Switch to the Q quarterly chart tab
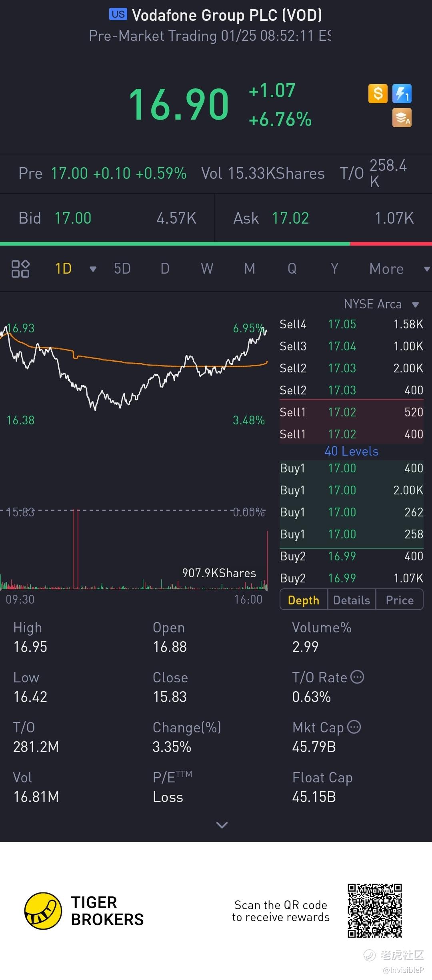Image resolution: width=432 pixels, height=980 pixels. click(x=292, y=269)
